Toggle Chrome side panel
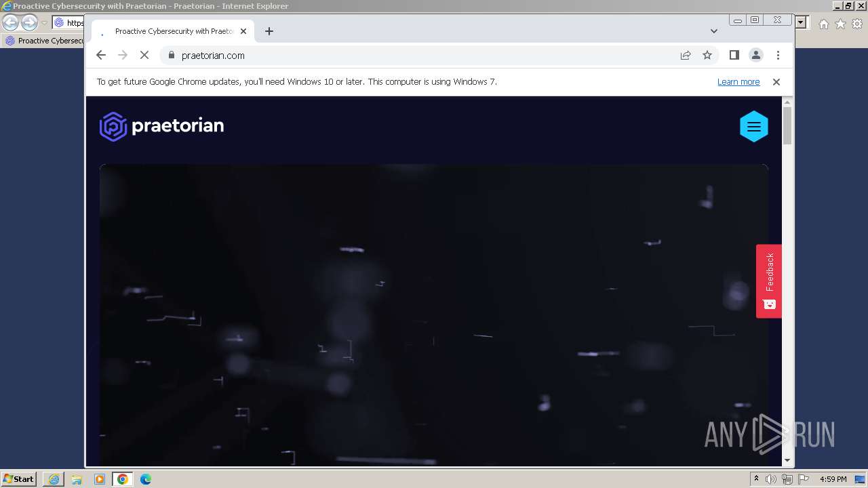Screen dimensions: 868x488 pyautogui.click(x=734, y=55)
